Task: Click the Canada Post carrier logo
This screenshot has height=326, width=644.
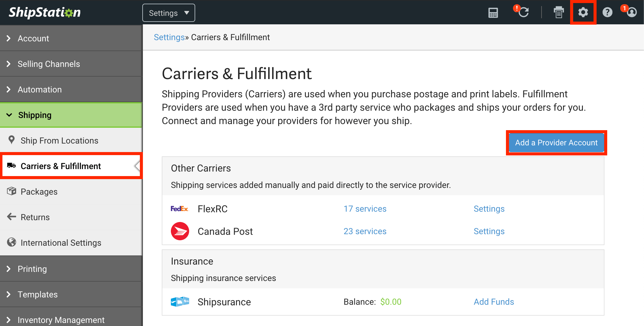Action: 180,231
